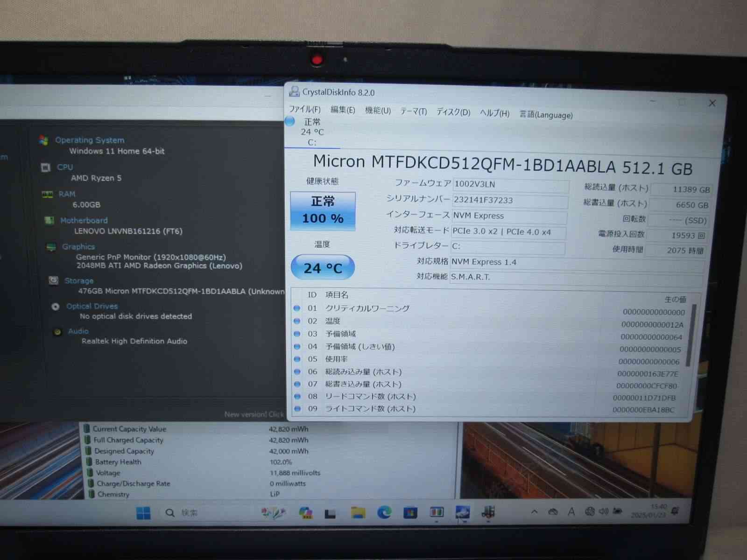Close the CrystalDiskInfo window

712,103
